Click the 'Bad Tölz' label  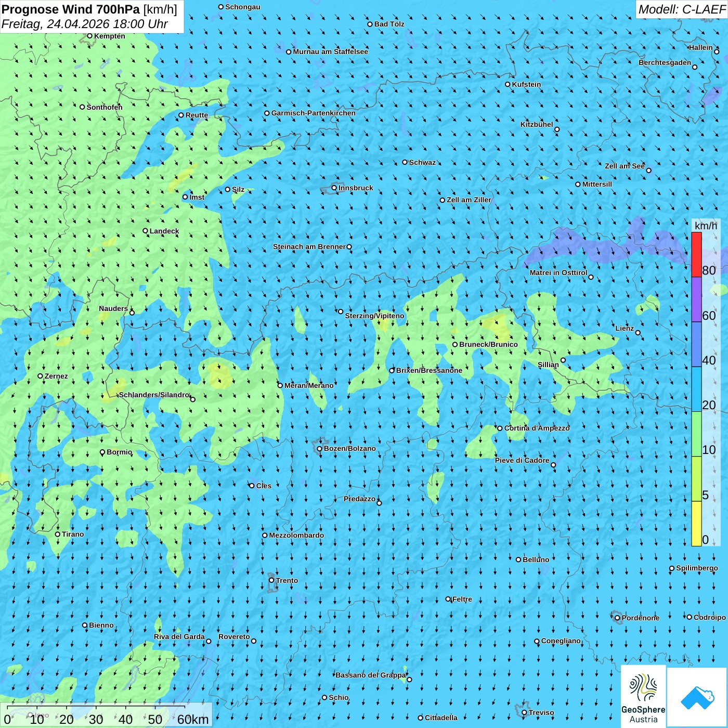pyautogui.click(x=389, y=24)
